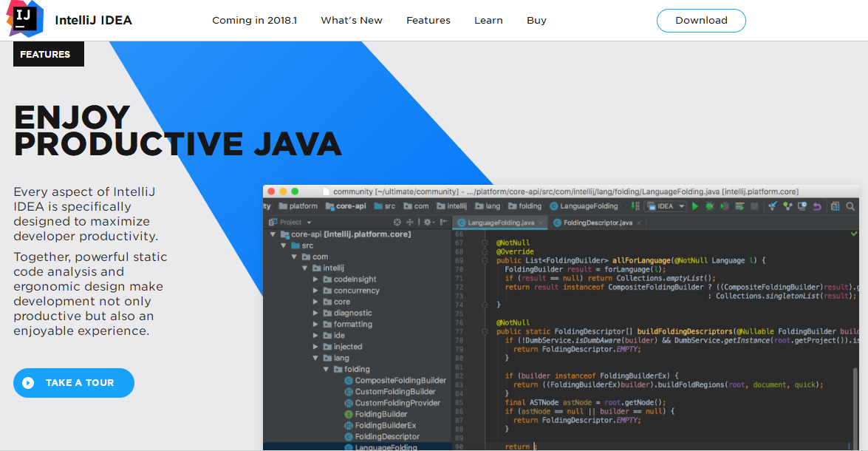
Task: Click the Search Everywhere magnifier icon
Action: (850, 206)
